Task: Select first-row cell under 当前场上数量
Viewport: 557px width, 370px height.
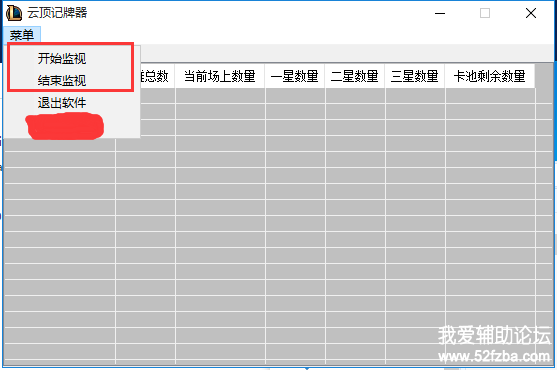Action: [220, 95]
